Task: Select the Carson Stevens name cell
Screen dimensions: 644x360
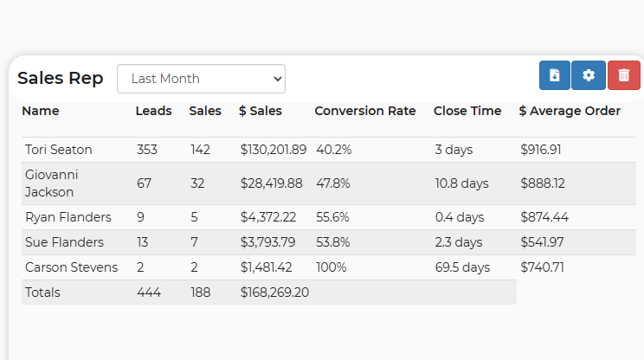Action: click(72, 267)
